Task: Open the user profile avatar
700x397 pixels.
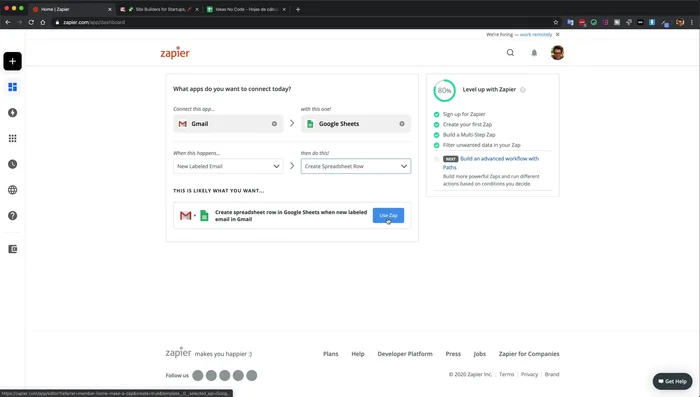Action: [x=557, y=53]
